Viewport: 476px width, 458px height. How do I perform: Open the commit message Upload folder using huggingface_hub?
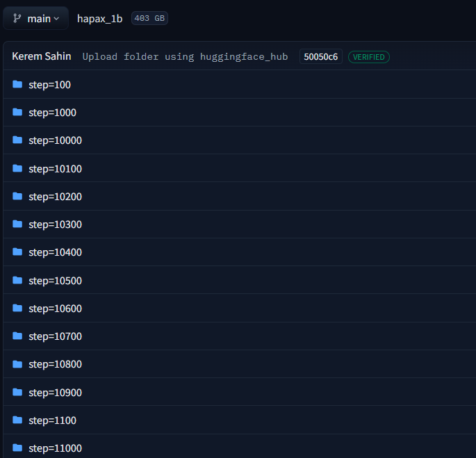coord(185,56)
